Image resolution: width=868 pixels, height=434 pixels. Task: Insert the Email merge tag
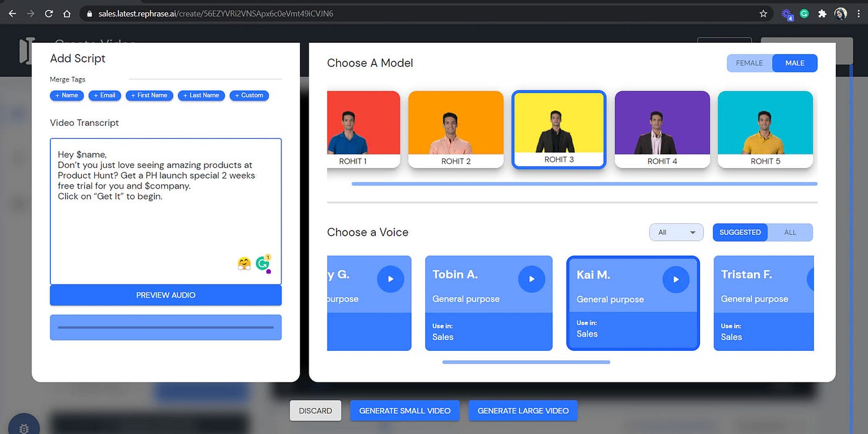click(104, 95)
